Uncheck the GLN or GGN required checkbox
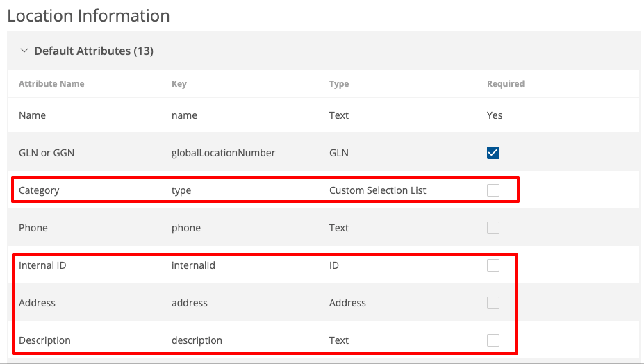The height and width of the screenshot is (364, 644). click(x=493, y=153)
